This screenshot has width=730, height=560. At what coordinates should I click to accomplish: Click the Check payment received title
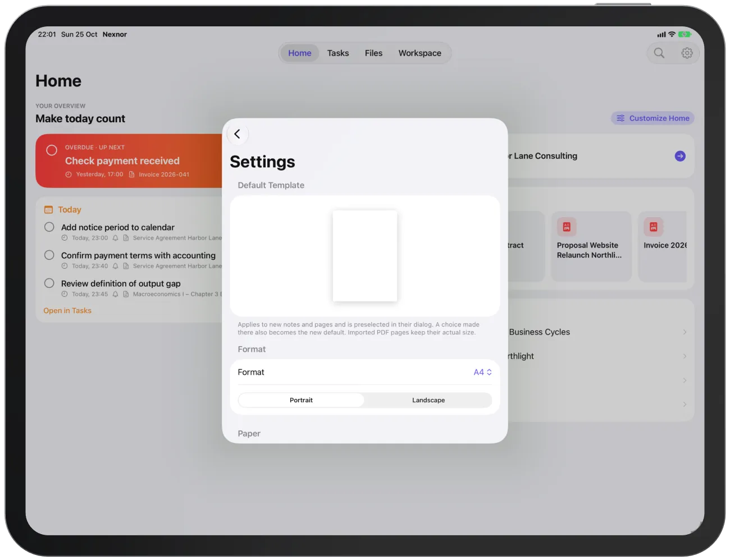point(122,161)
